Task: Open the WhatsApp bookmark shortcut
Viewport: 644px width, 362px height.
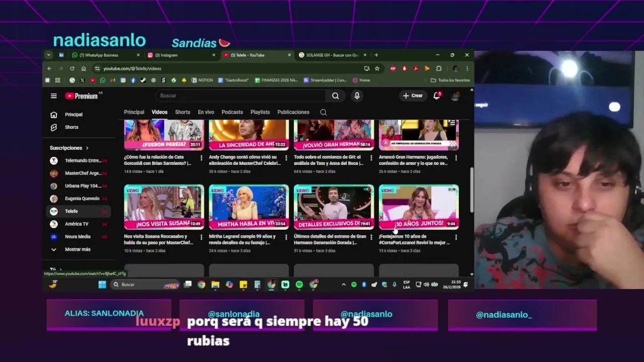Action: (x=103, y=80)
